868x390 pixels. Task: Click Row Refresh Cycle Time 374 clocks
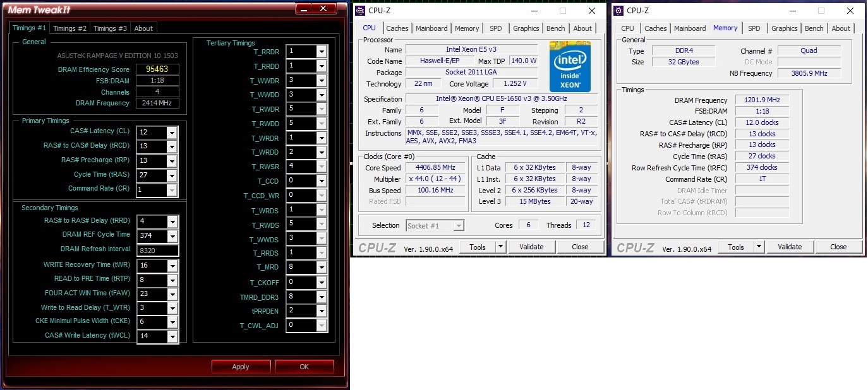click(x=762, y=168)
